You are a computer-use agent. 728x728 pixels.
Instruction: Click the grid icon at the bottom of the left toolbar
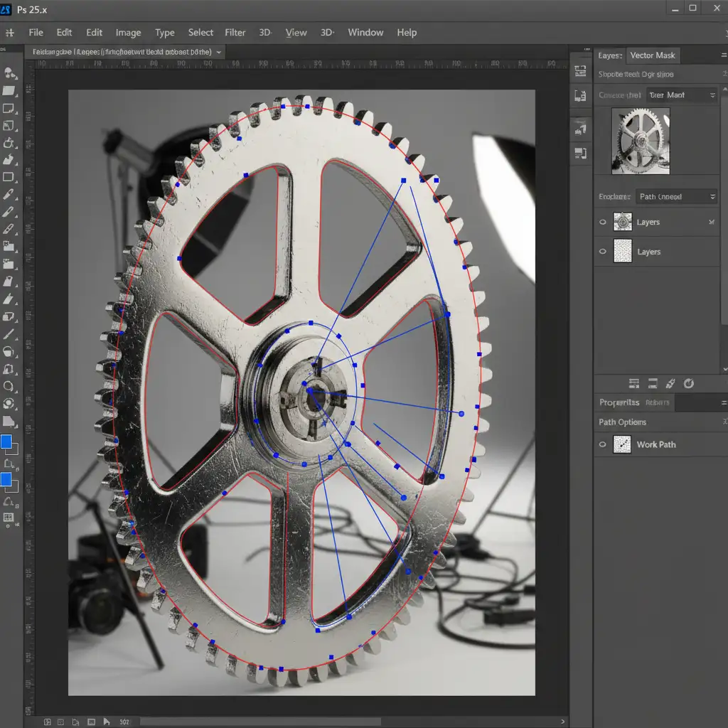9,518
